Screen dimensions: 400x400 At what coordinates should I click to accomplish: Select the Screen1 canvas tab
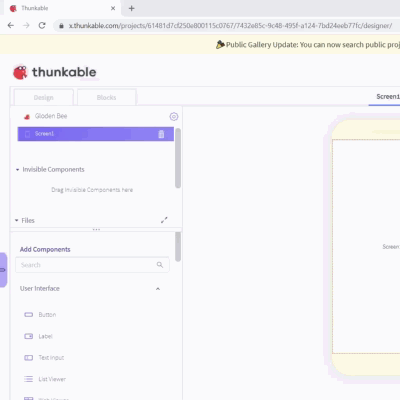[387, 97]
